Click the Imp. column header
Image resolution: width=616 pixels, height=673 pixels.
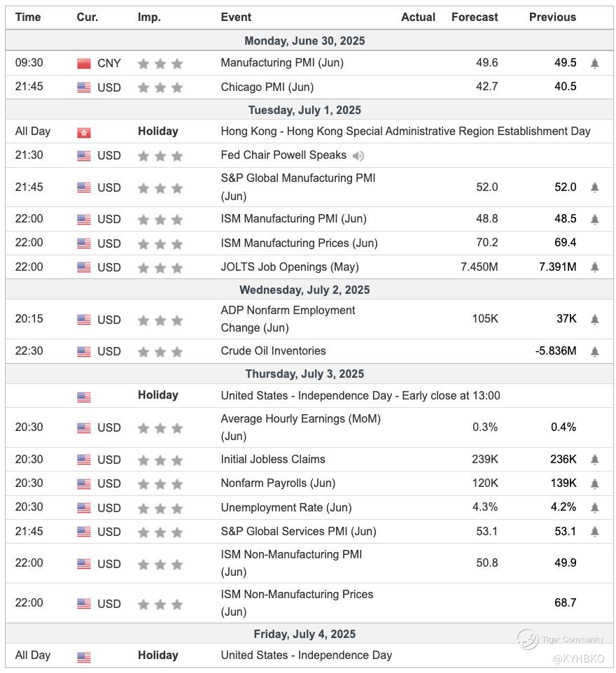coord(149,17)
